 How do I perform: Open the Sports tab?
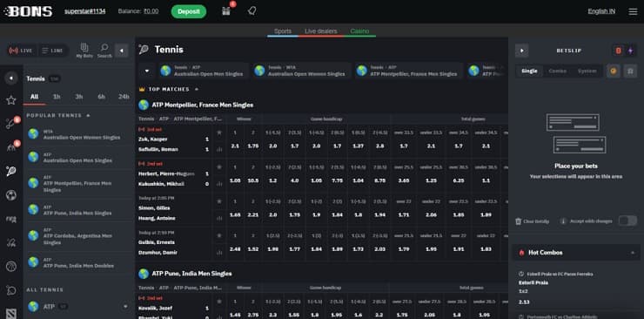pos(283,31)
